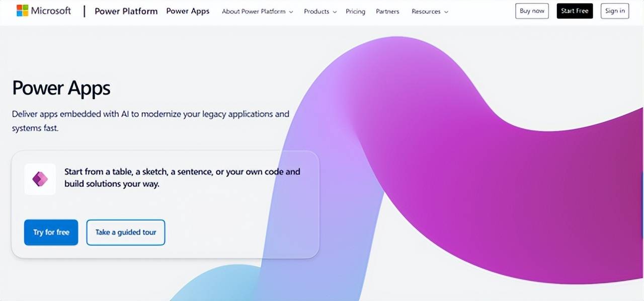Open the Power Platform home link

(126, 11)
